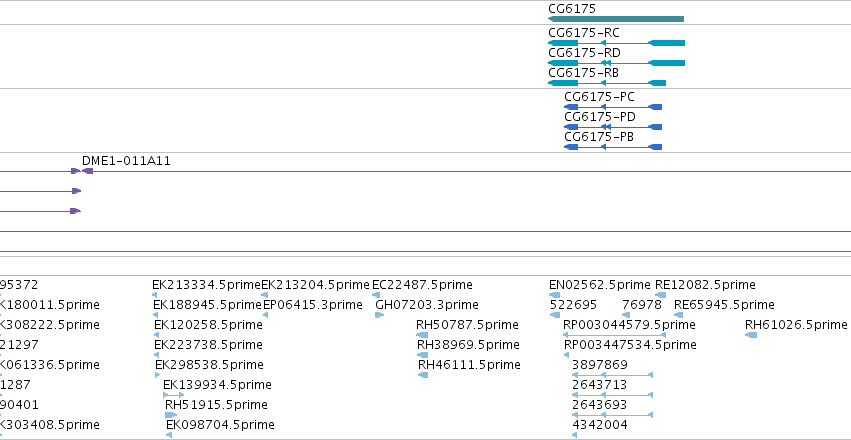Select EST EK139934.5prime
Image resolution: width=851 pixels, height=440 pixels.
174,395
